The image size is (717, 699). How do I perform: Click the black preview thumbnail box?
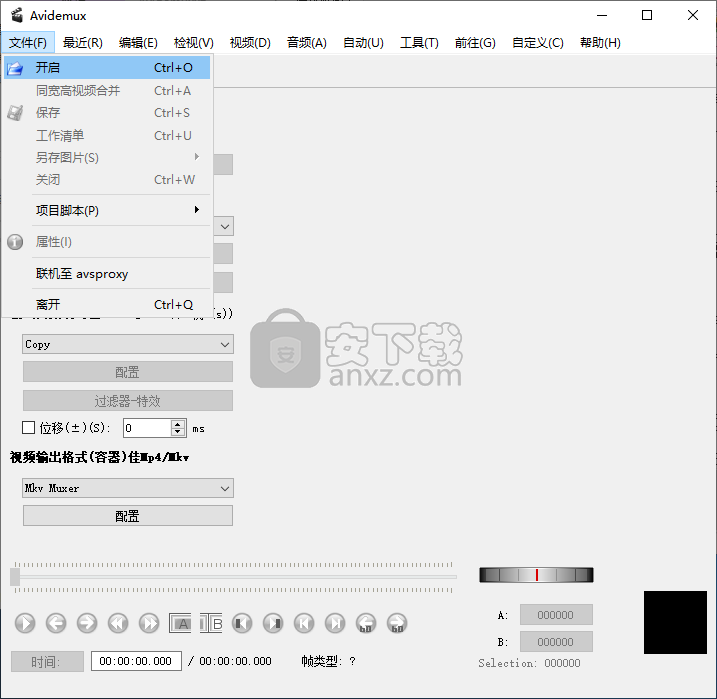point(675,622)
